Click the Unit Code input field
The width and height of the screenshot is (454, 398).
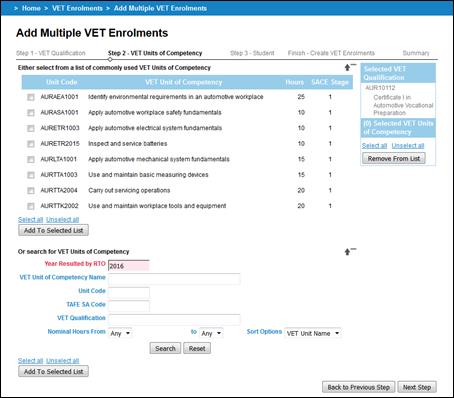(129, 293)
